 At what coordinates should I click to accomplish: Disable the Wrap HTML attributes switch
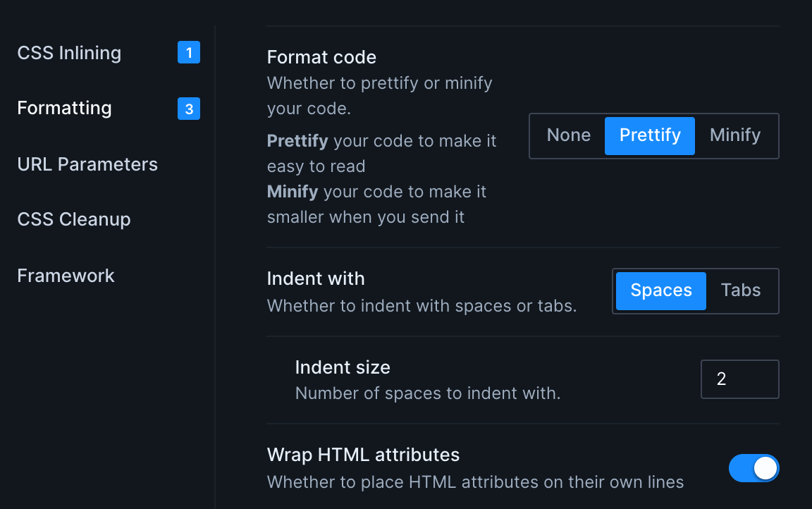click(x=753, y=468)
